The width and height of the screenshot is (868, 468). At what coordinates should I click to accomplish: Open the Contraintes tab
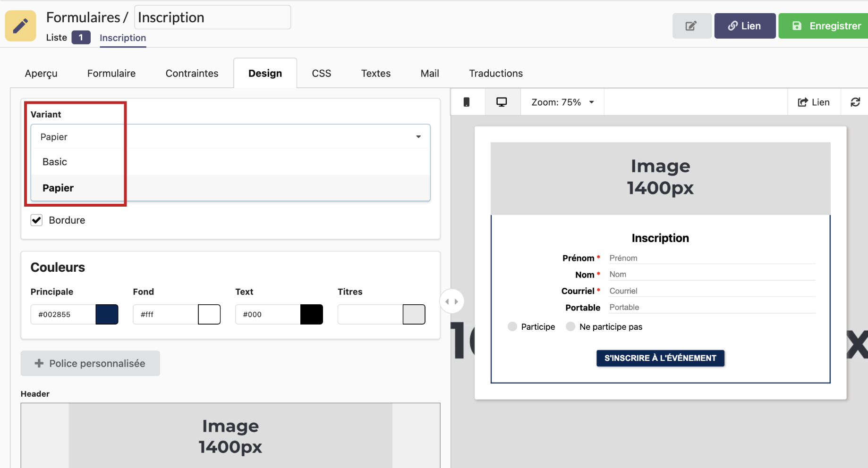[x=192, y=74]
